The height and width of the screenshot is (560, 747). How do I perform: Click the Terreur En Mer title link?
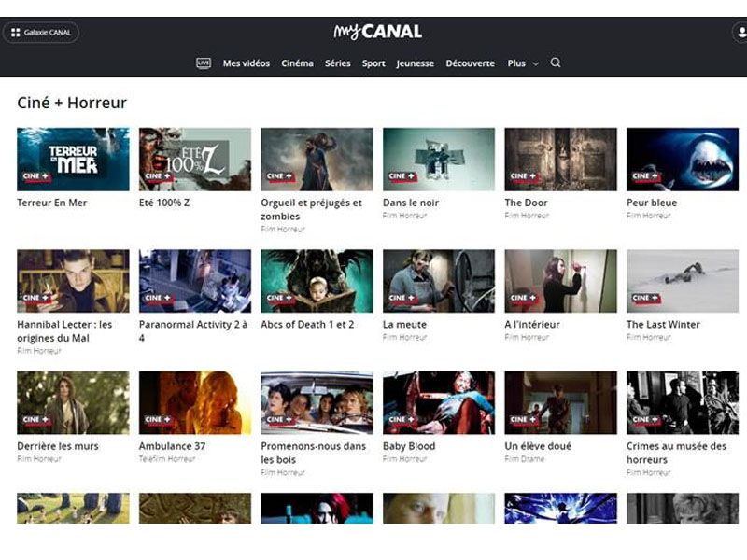pos(52,203)
